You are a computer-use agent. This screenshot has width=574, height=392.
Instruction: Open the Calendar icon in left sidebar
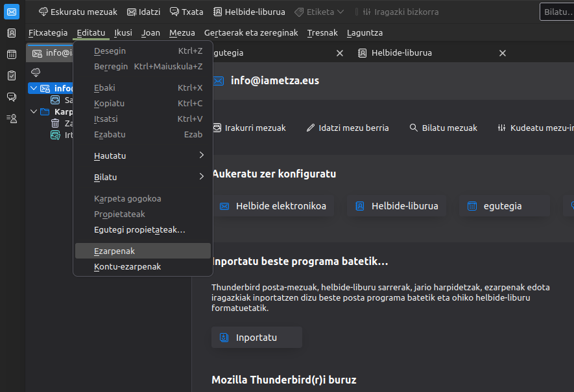click(12, 54)
